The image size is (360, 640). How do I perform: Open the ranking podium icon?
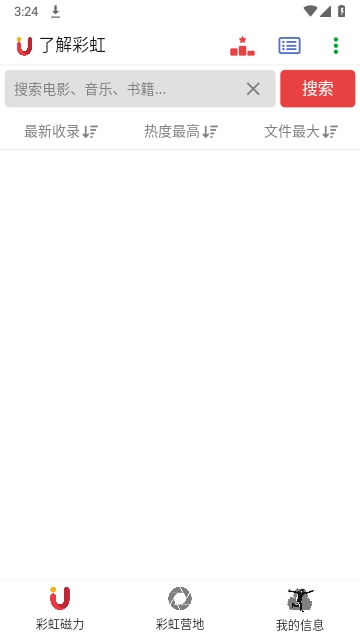point(242,46)
